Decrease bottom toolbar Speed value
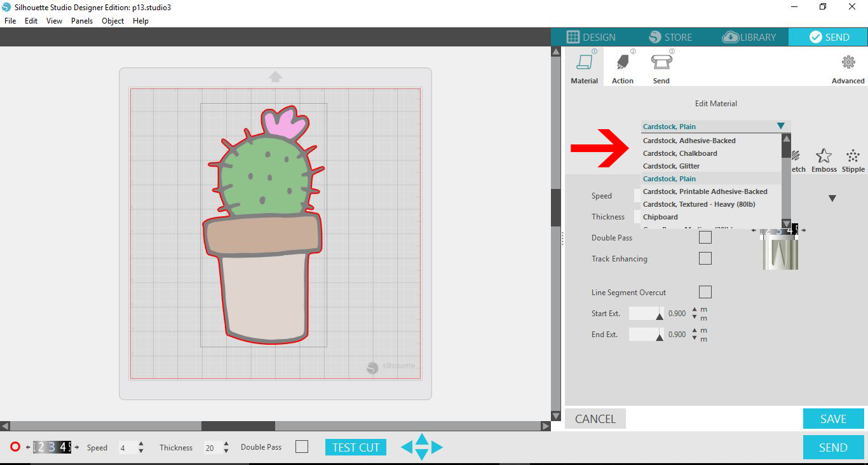This screenshot has width=868, height=465. [x=141, y=451]
